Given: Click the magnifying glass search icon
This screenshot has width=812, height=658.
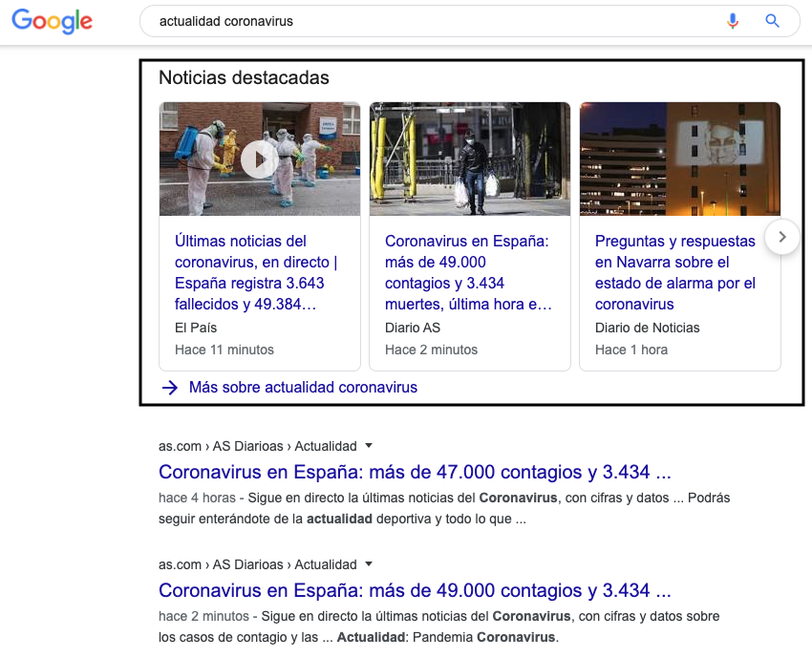Looking at the screenshot, I should click(770, 21).
